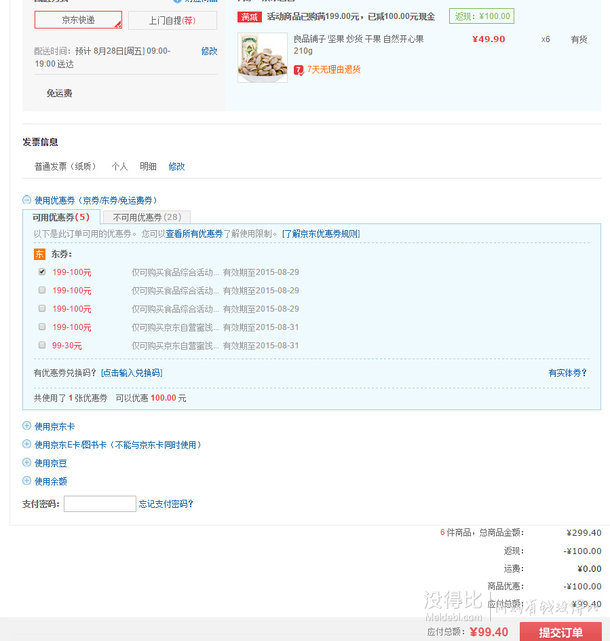Image resolution: width=610 pixels, height=641 pixels.
Task: Focus the 支付密码 input field
Action: (x=100, y=504)
